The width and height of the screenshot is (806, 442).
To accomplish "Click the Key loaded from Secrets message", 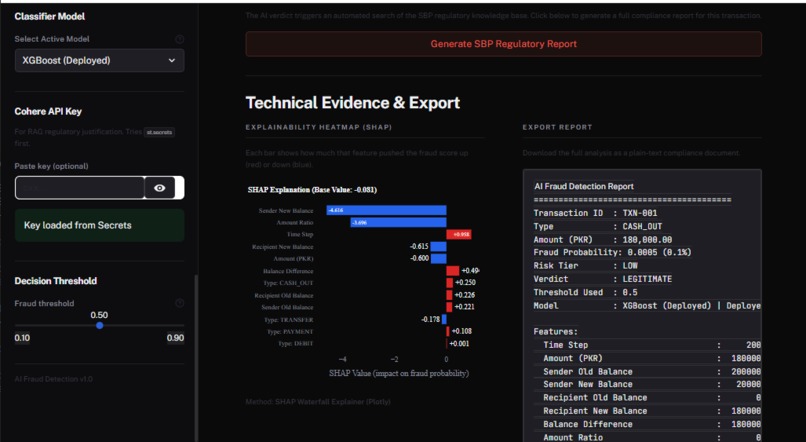I will (99, 225).
